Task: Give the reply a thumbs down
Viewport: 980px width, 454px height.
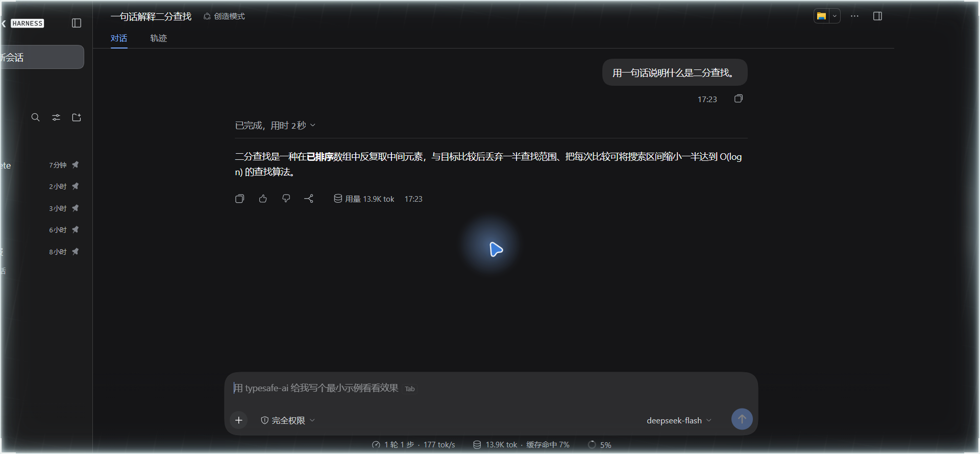Action: pyautogui.click(x=286, y=199)
